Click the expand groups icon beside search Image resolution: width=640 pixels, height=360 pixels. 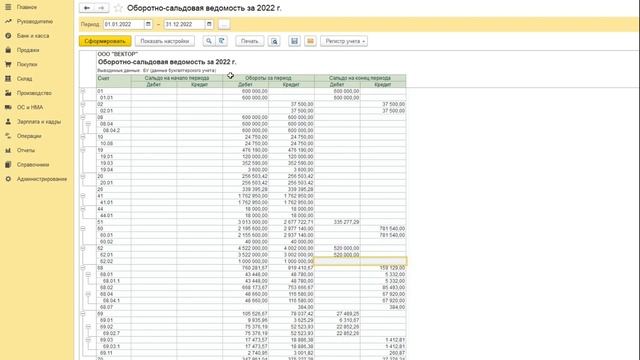point(222,41)
